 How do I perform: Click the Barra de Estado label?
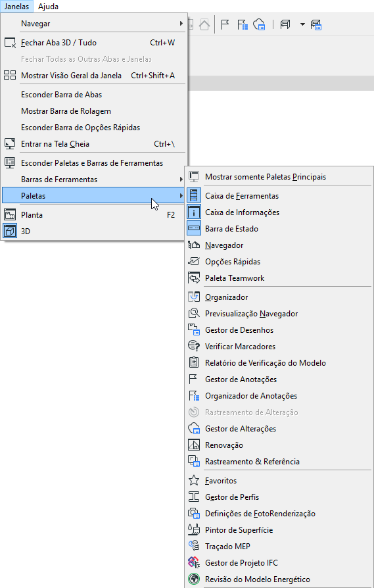[231, 229]
